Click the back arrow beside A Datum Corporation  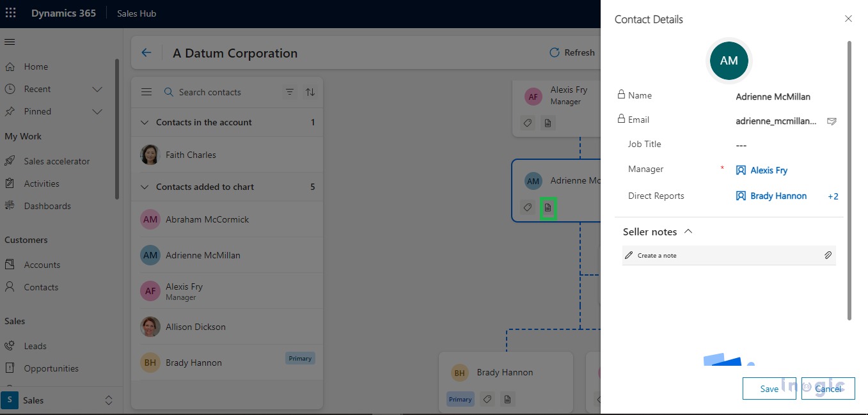[x=146, y=53]
